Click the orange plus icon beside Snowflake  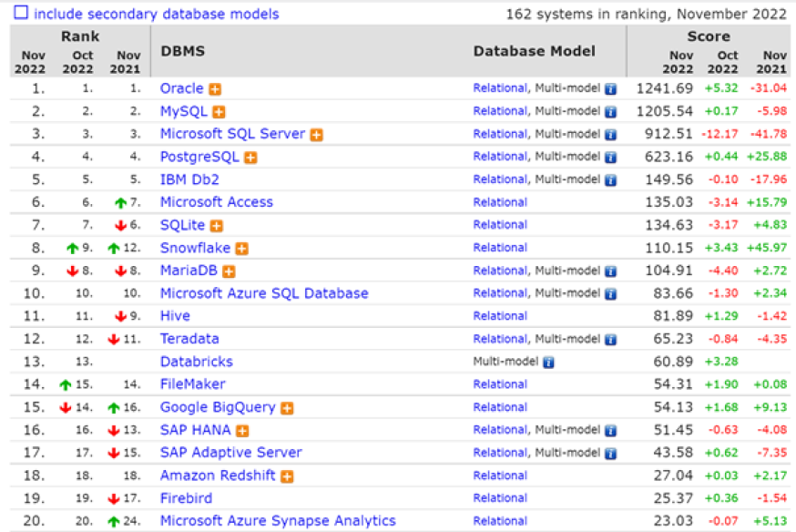(242, 248)
